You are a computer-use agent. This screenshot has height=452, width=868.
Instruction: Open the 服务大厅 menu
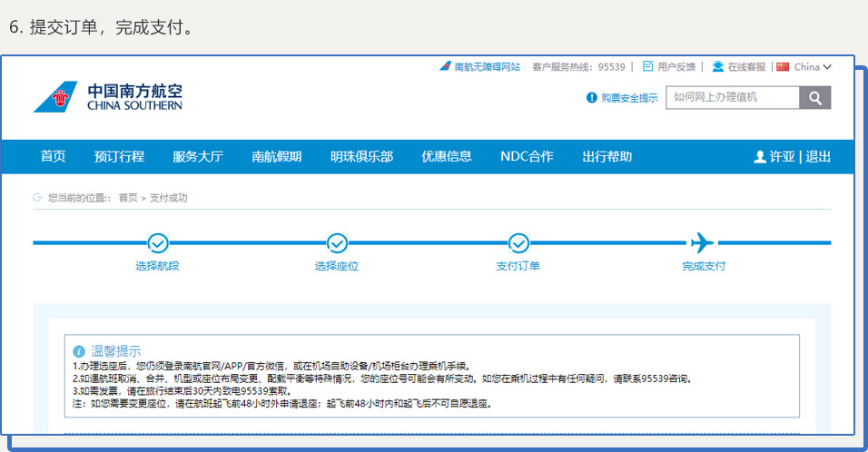pyautogui.click(x=197, y=156)
